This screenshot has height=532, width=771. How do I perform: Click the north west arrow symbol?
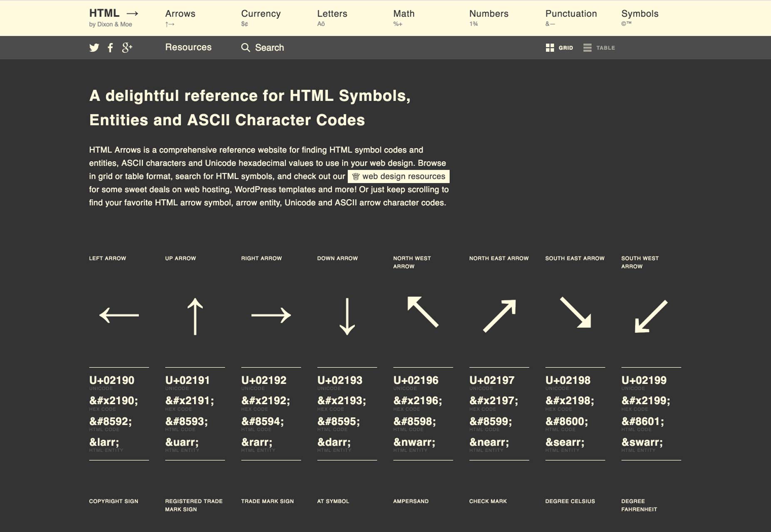point(423,312)
